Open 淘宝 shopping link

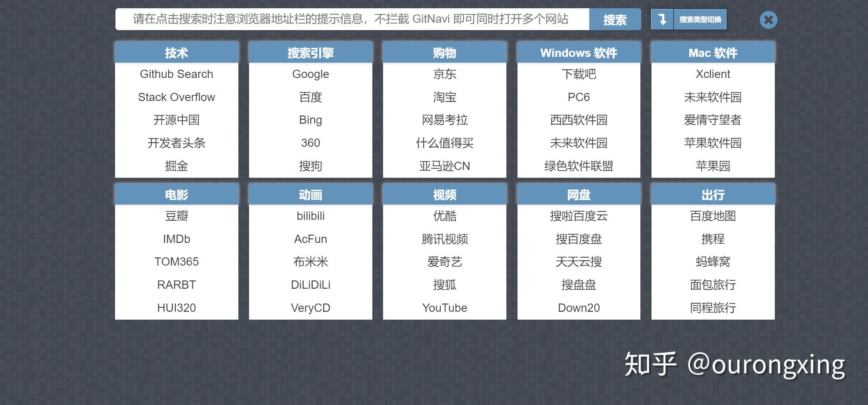pyautogui.click(x=445, y=97)
